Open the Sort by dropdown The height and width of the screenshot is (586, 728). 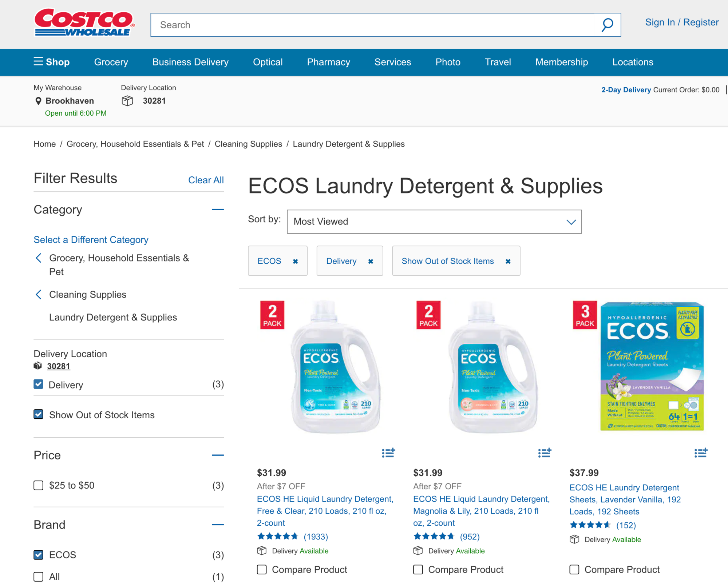click(x=434, y=222)
